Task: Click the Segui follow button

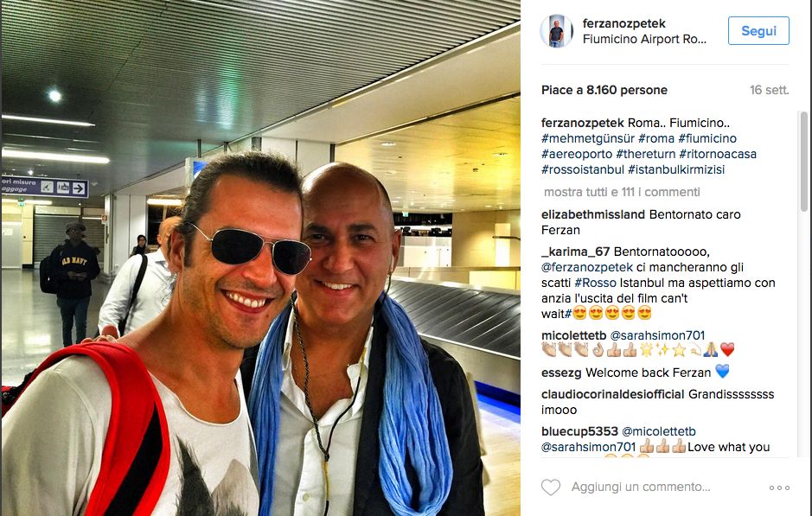Action: pyautogui.click(x=758, y=30)
